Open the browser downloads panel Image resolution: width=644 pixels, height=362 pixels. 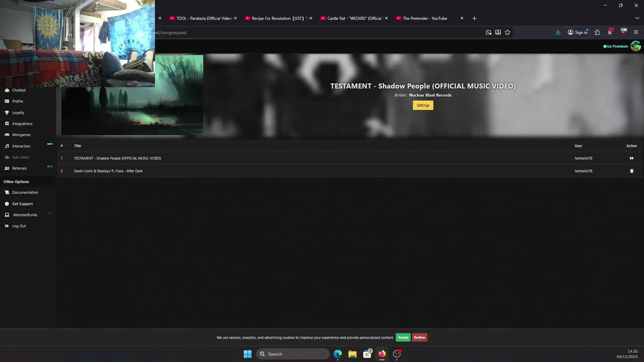pos(558,32)
